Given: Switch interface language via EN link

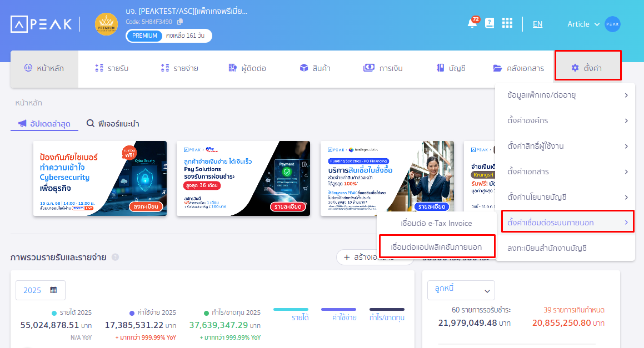Looking at the screenshot, I should [x=537, y=24].
